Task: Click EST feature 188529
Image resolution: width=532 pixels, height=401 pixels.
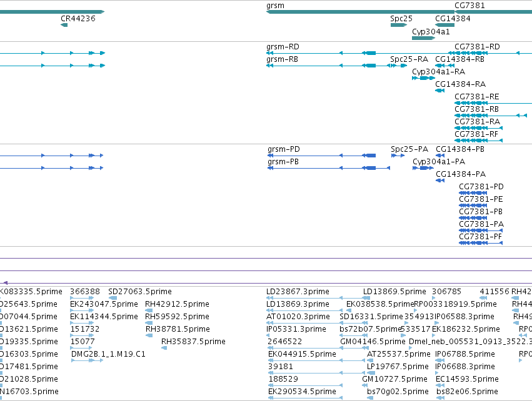Action: (284, 379)
